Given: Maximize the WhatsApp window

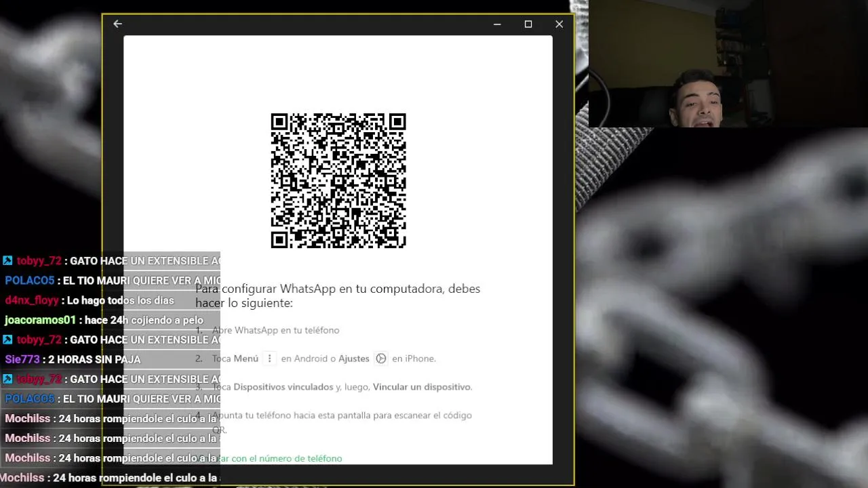Looking at the screenshot, I should (528, 24).
